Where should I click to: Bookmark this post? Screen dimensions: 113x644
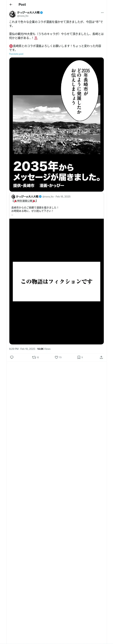click(x=80, y=357)
